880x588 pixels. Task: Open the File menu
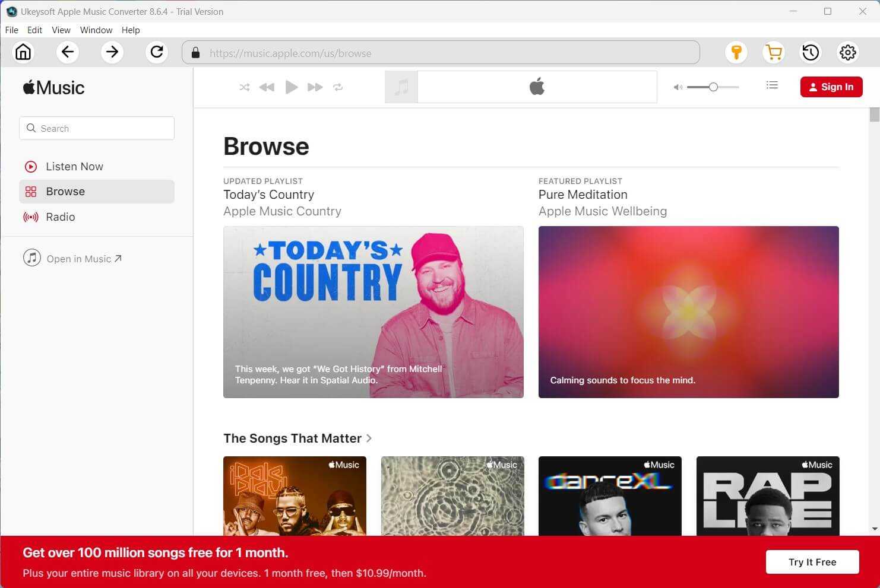click(12, 30)
